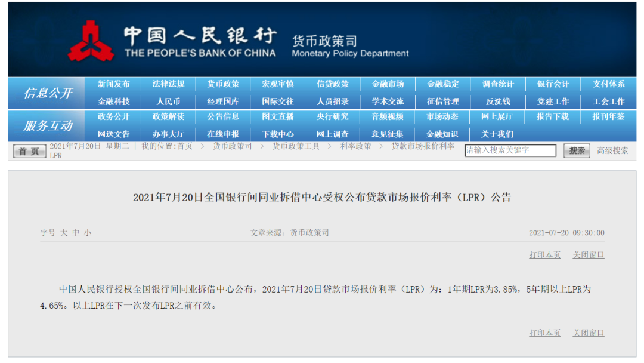Go to 意见征集 section
This screenshot has width=644, height=363.
point(388,134)
